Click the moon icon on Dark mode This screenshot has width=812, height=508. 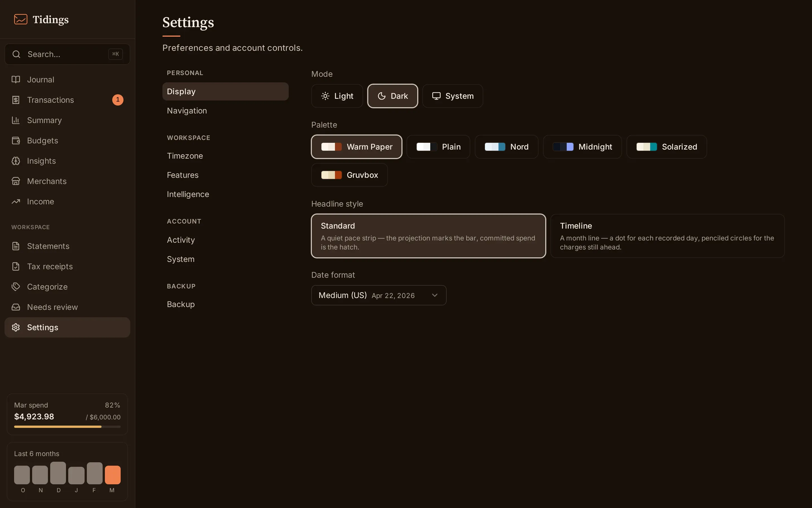click(x=381, y=96)
